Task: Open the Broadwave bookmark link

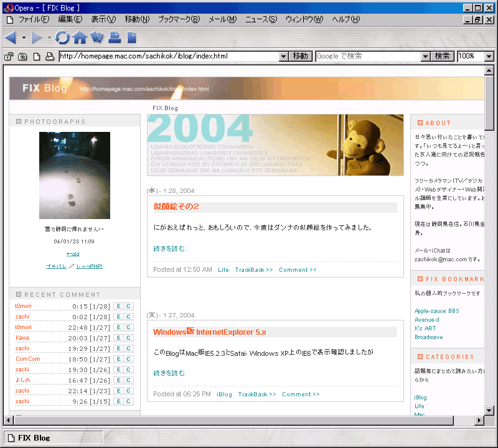Action: [428, 337]
